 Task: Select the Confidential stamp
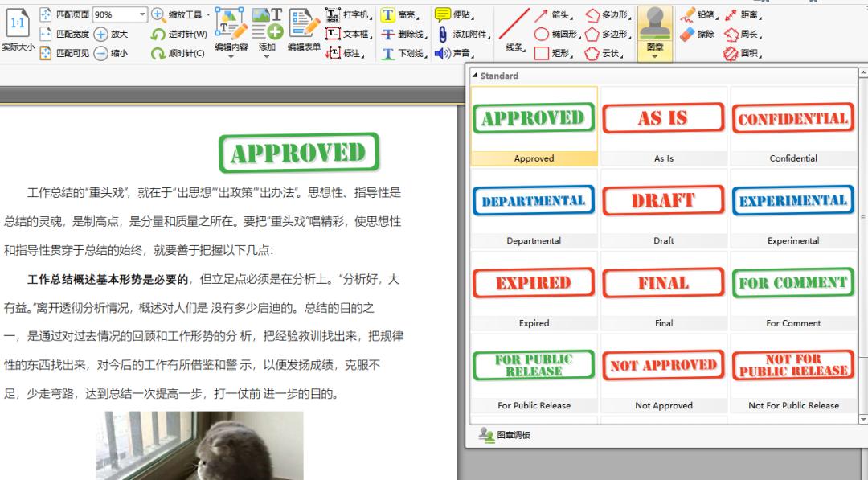coord(793,118)
